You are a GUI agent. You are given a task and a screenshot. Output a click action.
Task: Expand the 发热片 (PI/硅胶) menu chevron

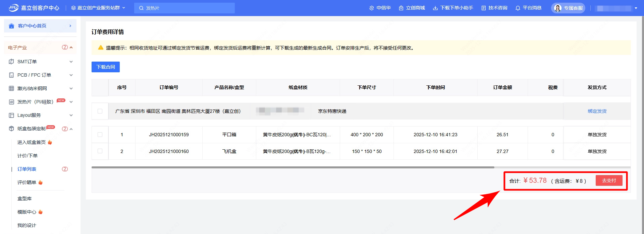71,102
